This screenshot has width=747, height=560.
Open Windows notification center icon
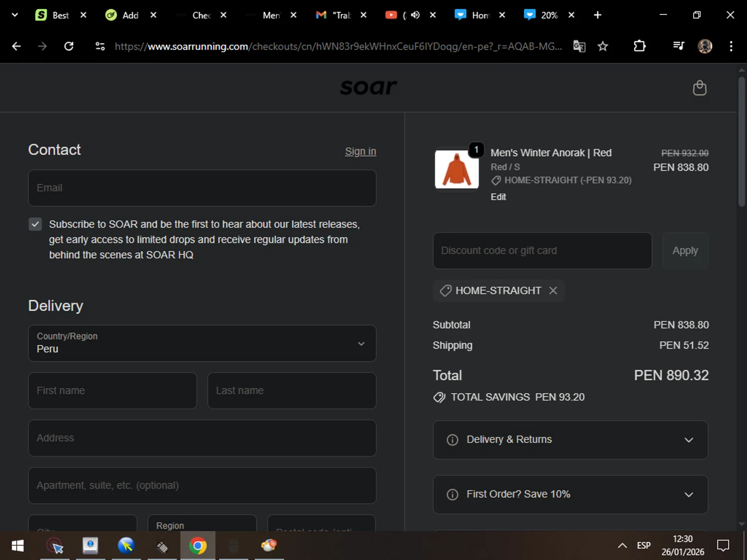tap(723, 546)
